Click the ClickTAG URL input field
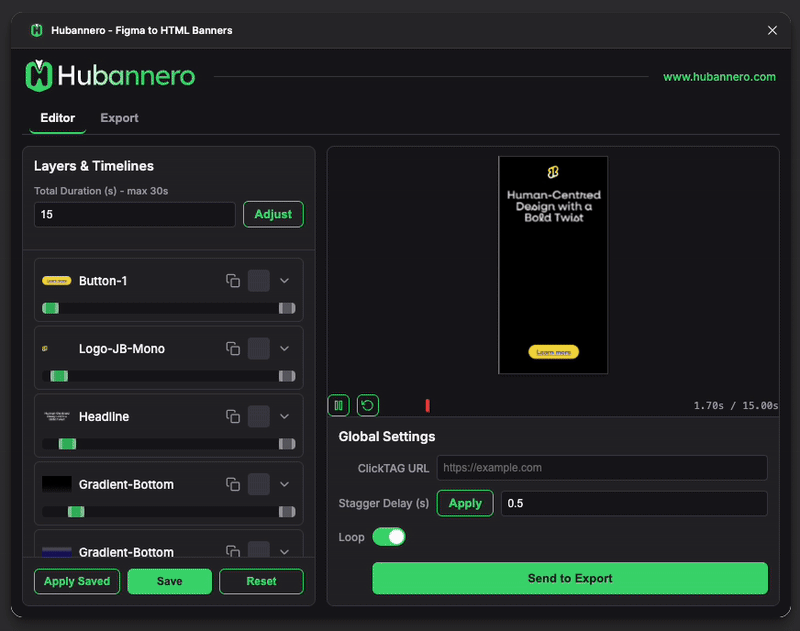 (602, 468)
